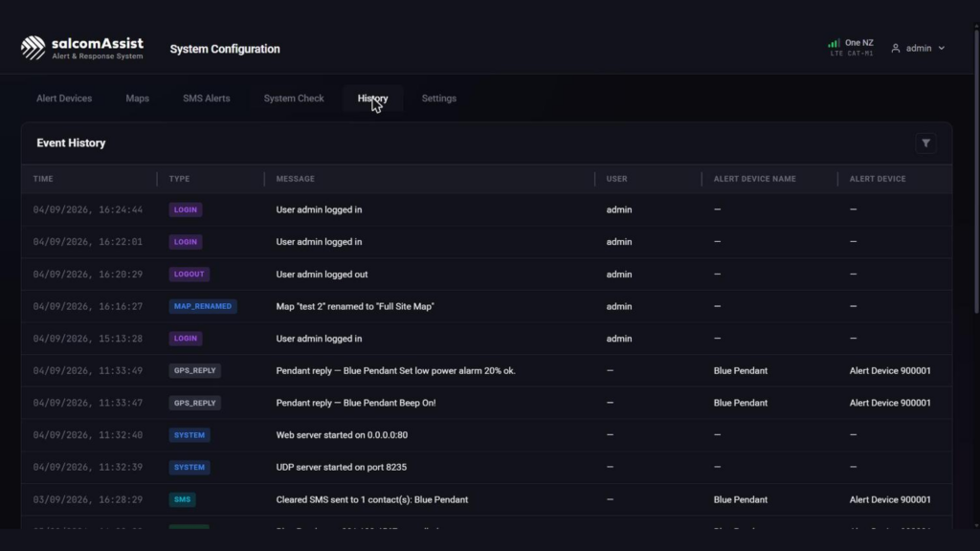Select the 'Blue Pendant Beep On!' message
This screenshot has width=980, height=551.
pyautogui.click(x=356, y=403)
